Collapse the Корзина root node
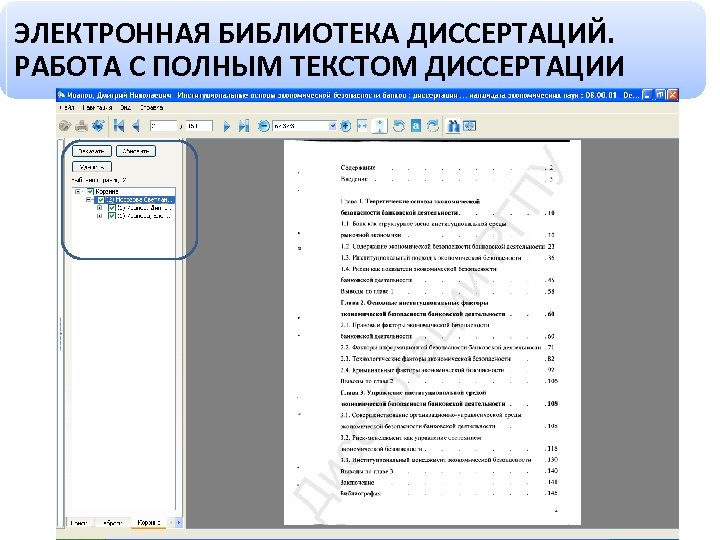 [78, 191]
